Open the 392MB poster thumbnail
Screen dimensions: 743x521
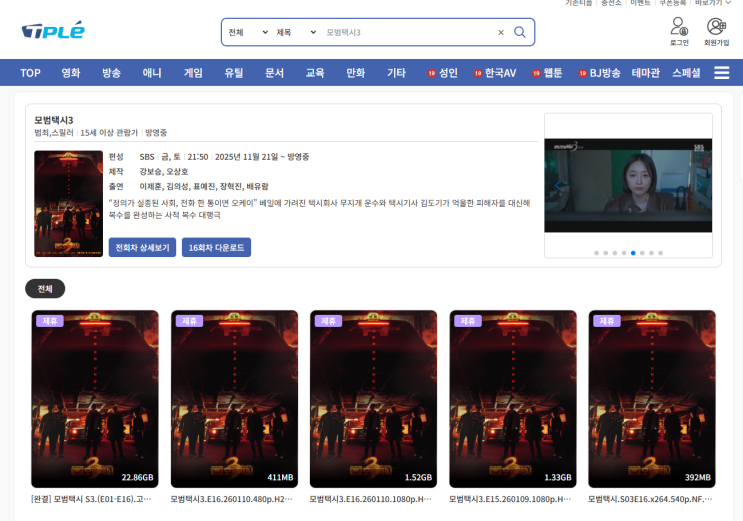point(652,399)
